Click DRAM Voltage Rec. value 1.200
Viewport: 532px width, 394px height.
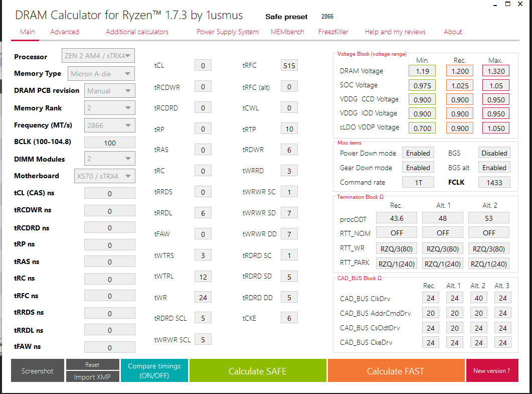point(460,71)
